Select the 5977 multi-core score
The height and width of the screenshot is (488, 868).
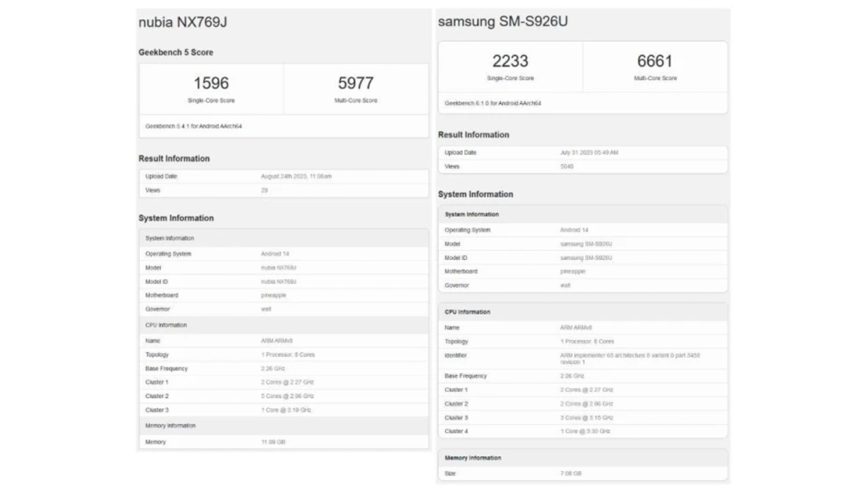[x=355, y=83]
